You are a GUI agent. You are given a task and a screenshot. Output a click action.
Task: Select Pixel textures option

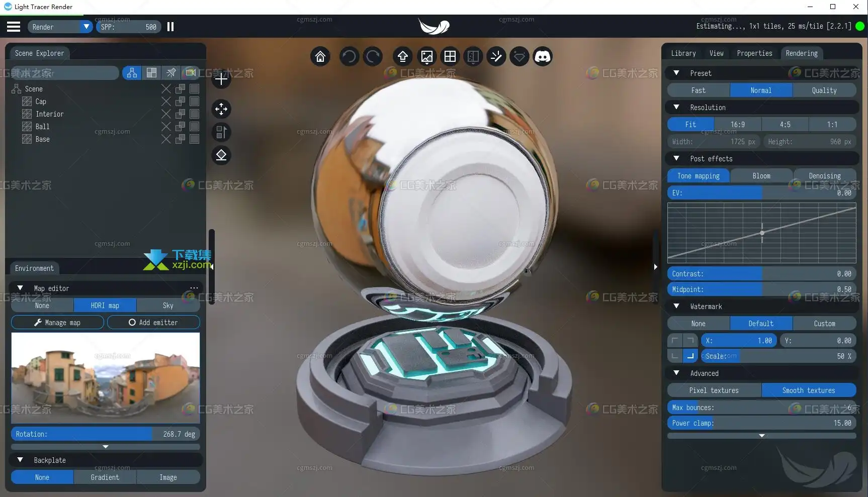tap(714, 390)
